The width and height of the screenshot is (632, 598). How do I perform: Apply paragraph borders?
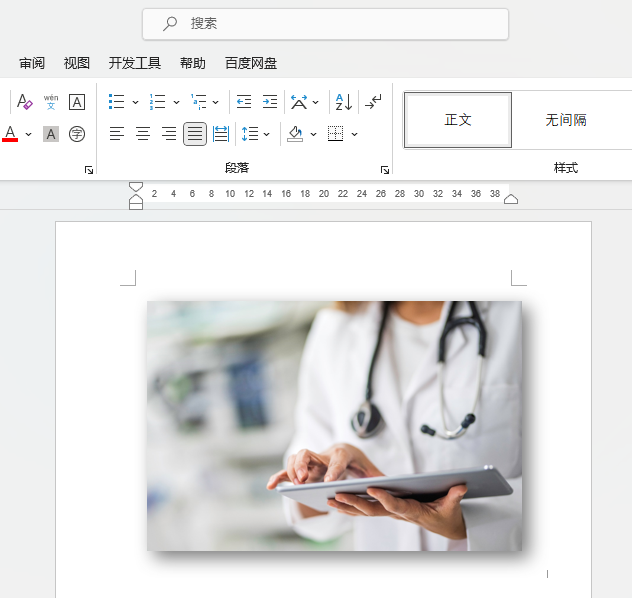tap(335, 134)
